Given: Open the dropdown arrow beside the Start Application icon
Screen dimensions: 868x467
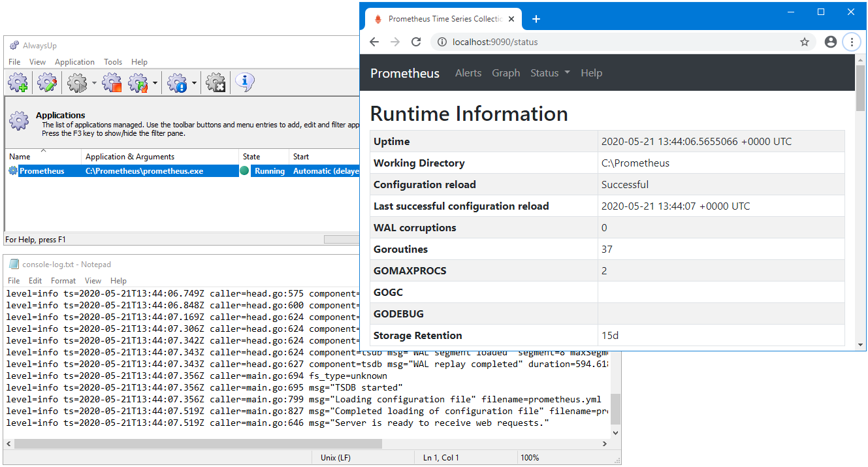Looking at the screenshot, I should pyautogui.click(x=95, y=84).
